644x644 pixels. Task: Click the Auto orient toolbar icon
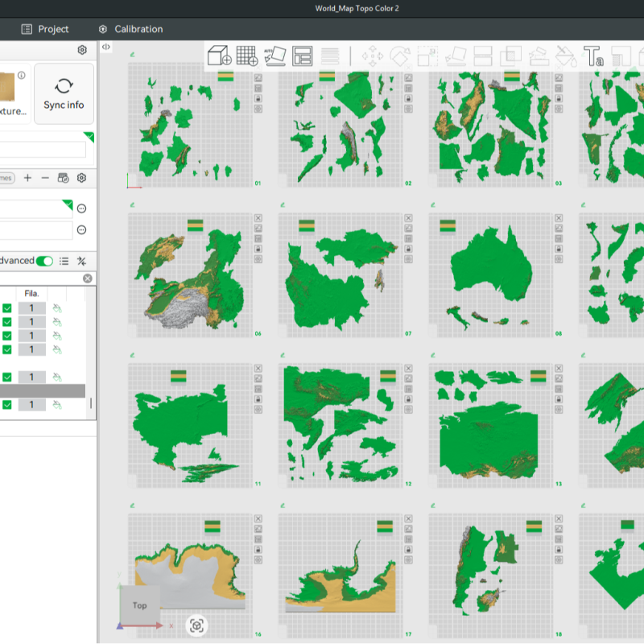(275, 56)
